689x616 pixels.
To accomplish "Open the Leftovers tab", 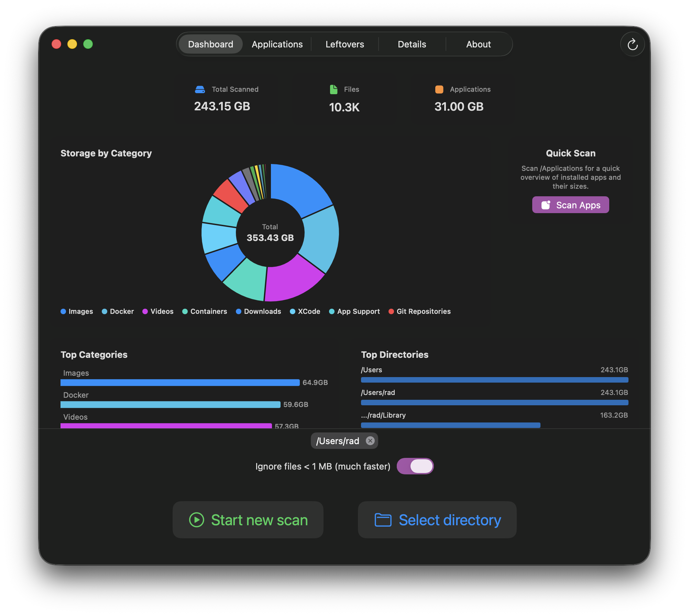I will pos(344,44).
